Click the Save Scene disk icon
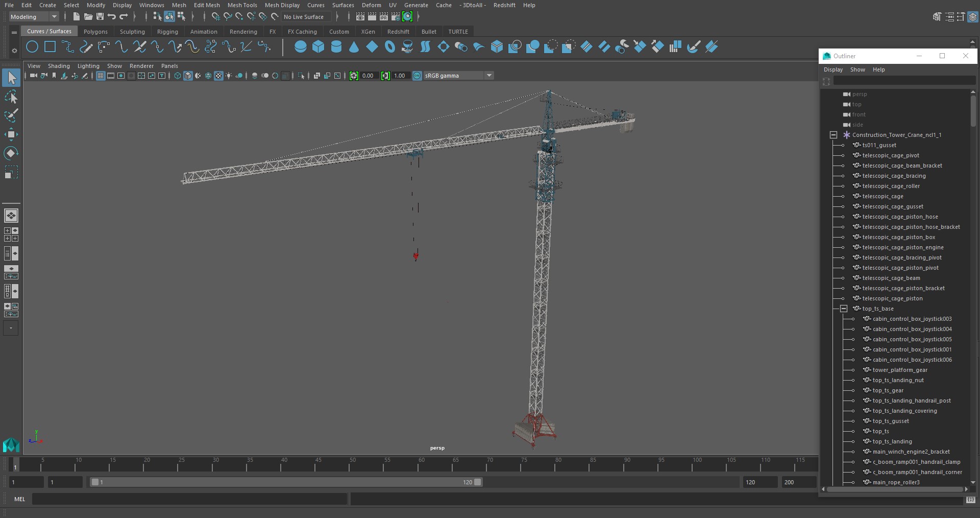This screenshot has height=518, width=980. 100,17
